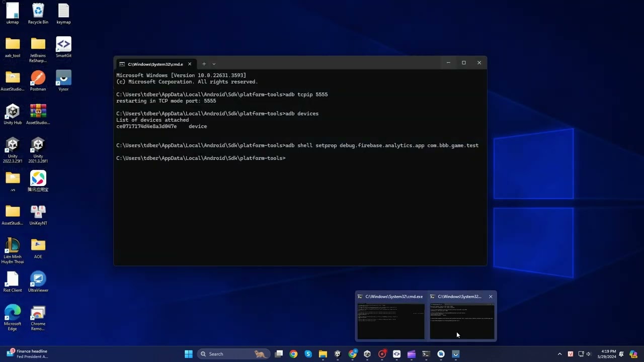The height and width of the screenshot is (362, 644).
Task: Open the purple clapperboard taskbar app
Action: point(412,354)
